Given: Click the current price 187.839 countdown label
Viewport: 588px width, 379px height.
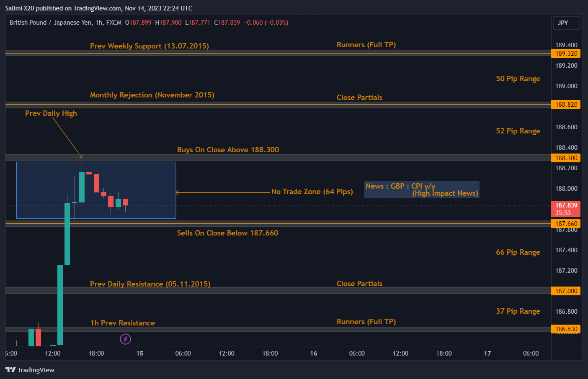Looking at the screenshot, I should (566, 209).
